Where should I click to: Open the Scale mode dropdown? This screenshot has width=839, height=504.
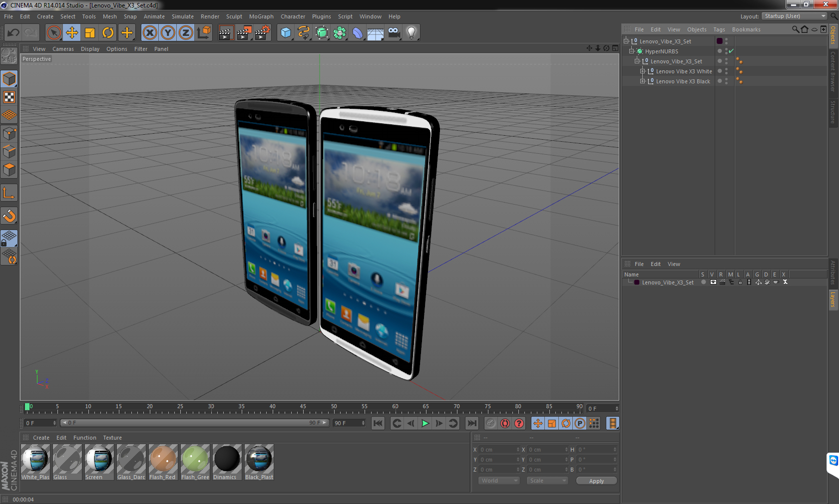click(x=547, y=481)
